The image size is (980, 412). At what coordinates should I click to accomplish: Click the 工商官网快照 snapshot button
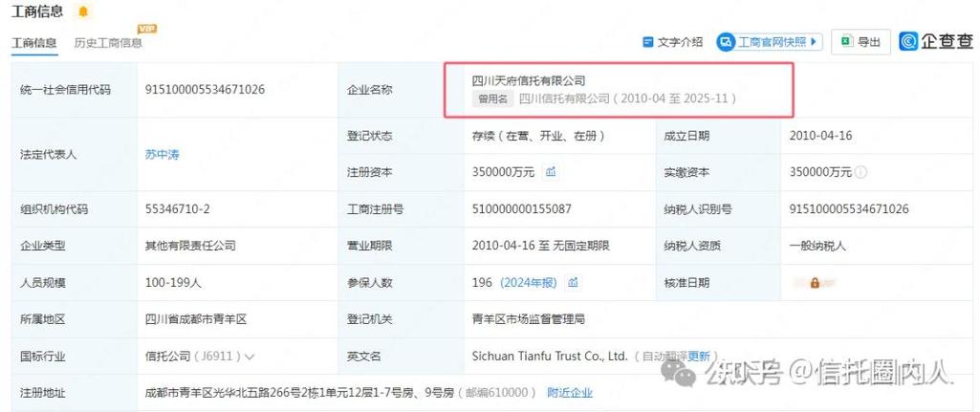pyautogui.click(x=768, y=42)
